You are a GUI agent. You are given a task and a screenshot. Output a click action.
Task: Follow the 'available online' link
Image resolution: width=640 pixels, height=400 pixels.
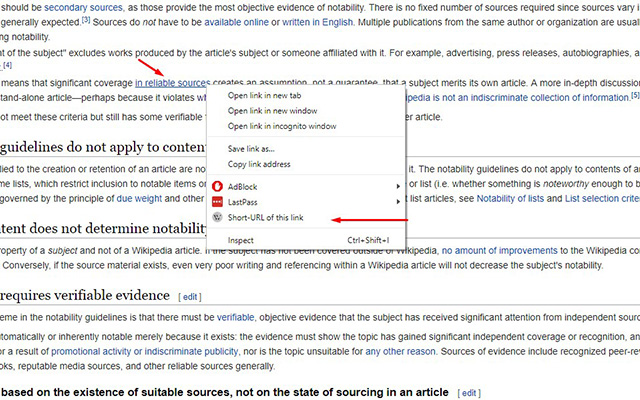click(x=236, y=22)
